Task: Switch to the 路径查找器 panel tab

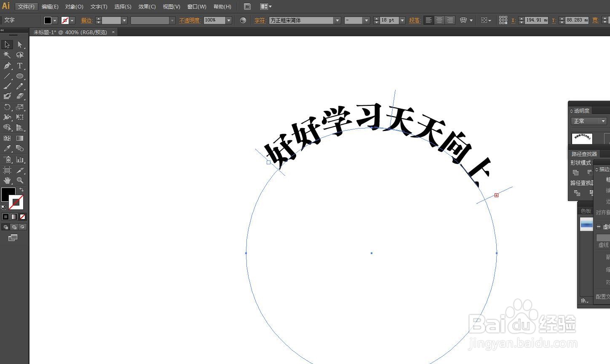Action: [x=584, y=154]
